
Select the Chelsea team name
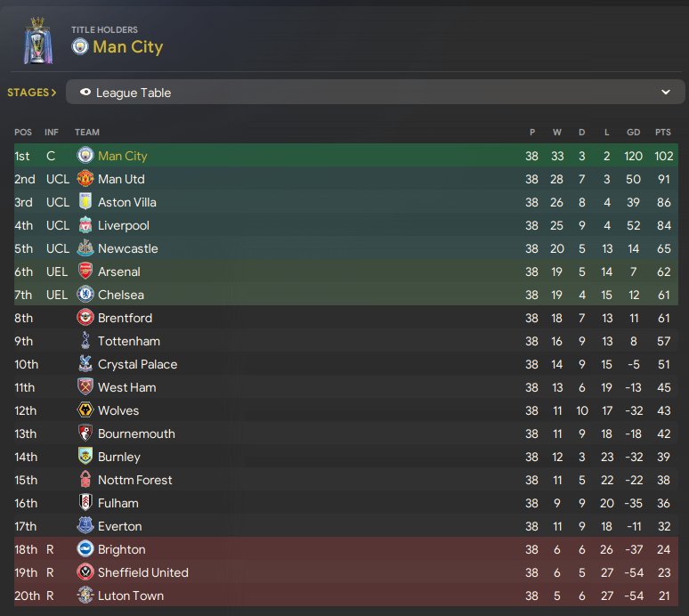pos(120,295)
